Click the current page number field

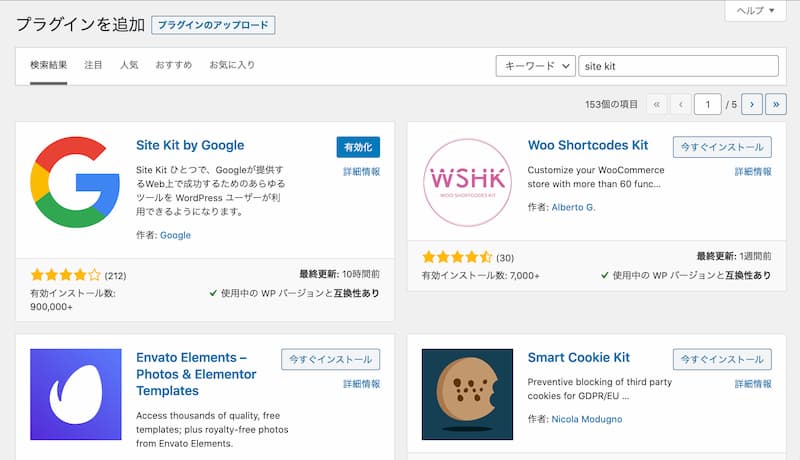click(708, 105)
